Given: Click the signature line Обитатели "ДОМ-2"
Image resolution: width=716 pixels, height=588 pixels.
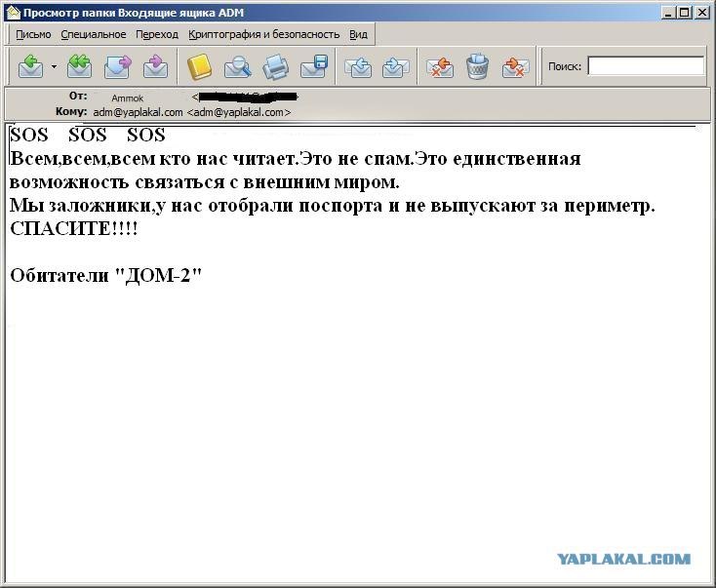Looking at the screenshot, I should [x=106, y=276].
